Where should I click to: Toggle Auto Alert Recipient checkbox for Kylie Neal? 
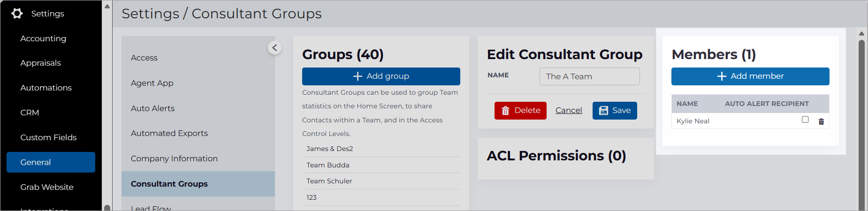(x=805, y=120)
